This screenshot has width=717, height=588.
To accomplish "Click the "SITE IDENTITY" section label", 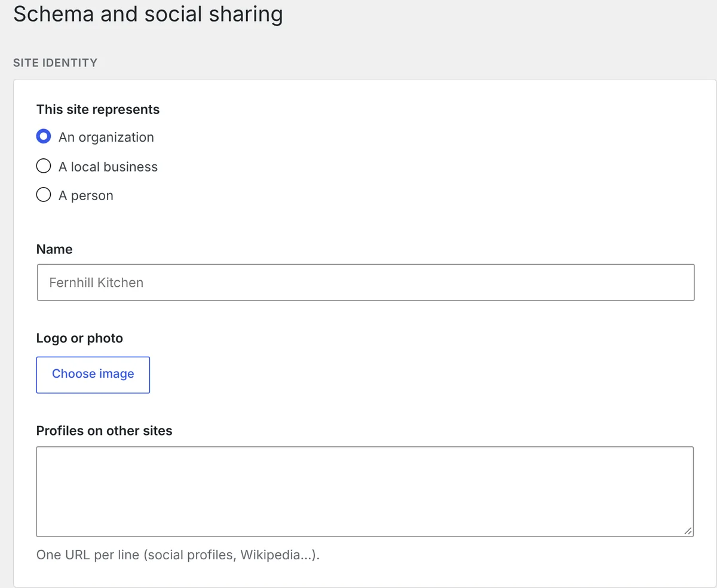I will (55, 63).
